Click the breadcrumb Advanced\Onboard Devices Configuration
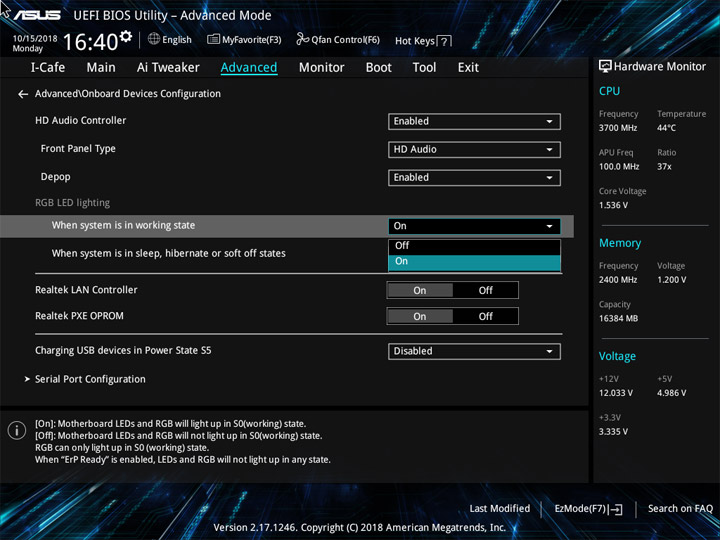The width and height of the screenshot is (720, 540). tap(128, 94)
